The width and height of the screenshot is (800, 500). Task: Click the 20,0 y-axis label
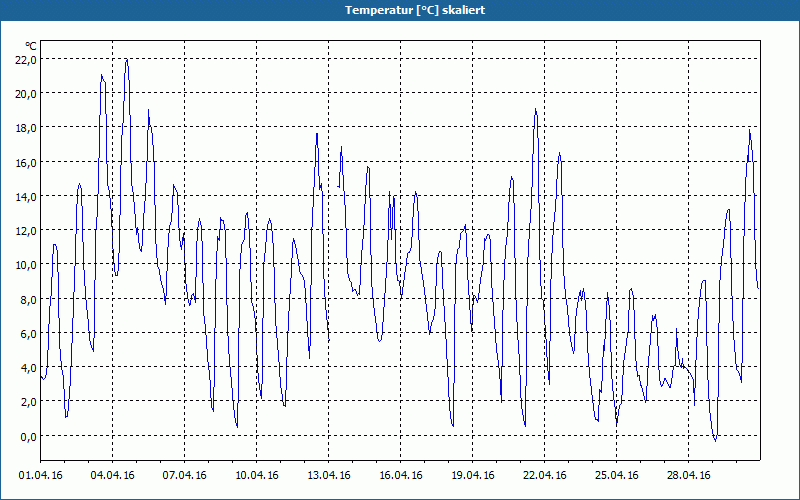tap(26, 93)
